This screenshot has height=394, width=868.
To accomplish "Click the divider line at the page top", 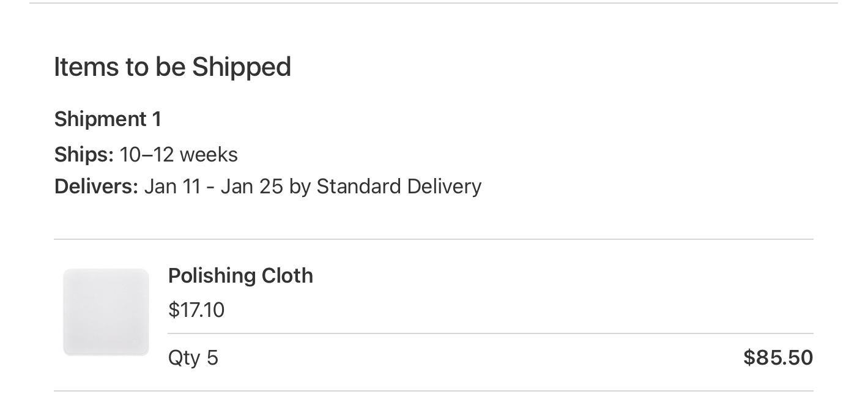I will point(433,3).
